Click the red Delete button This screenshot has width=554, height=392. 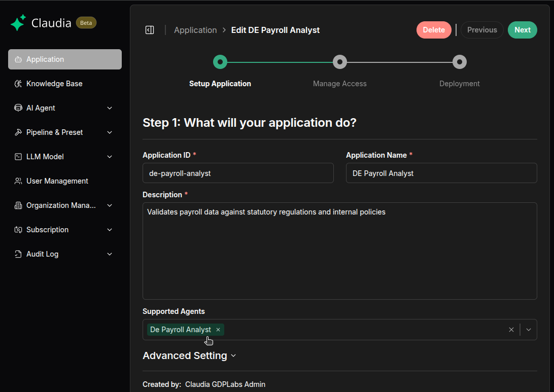coord(434,30)
